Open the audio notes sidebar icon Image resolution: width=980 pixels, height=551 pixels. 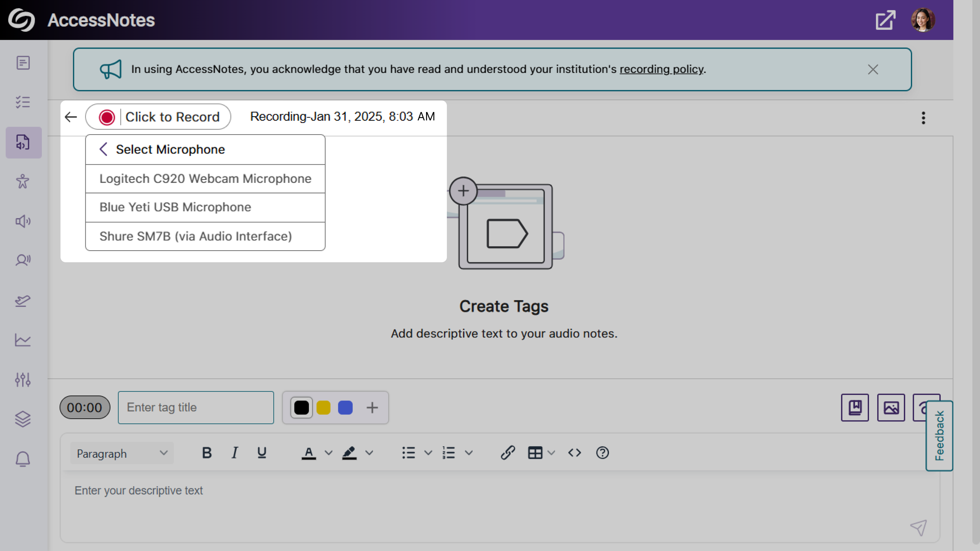coord(23,142)
